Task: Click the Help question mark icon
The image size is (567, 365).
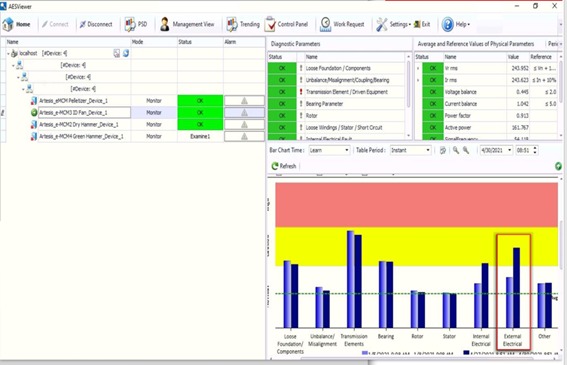Action: [x=447, y=24]
